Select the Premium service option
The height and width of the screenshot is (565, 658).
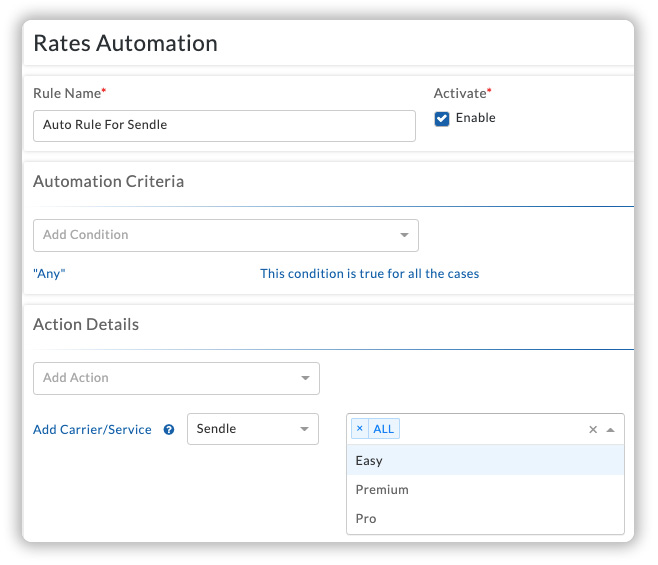pos(486,489)
